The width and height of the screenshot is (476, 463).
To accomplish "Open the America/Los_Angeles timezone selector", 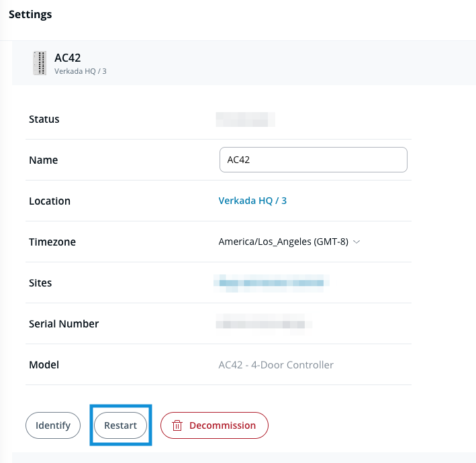I will pyautogui.click(x=283, y=242).
